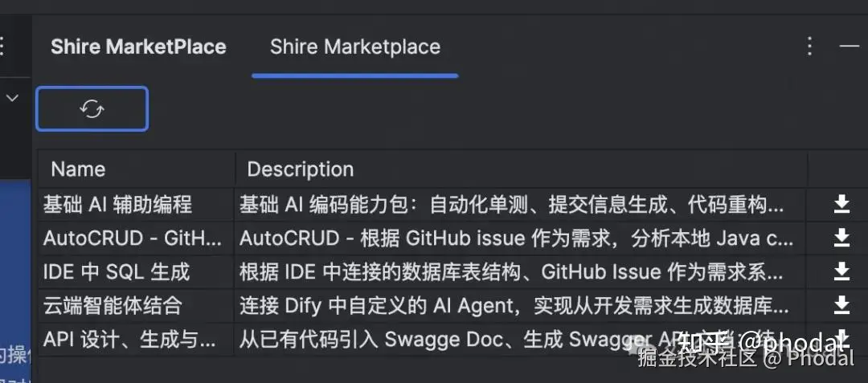Click the description starting 基础 AI 编码能力包
Viewport: 868px width, 383px height.
(x=511, y=205)
